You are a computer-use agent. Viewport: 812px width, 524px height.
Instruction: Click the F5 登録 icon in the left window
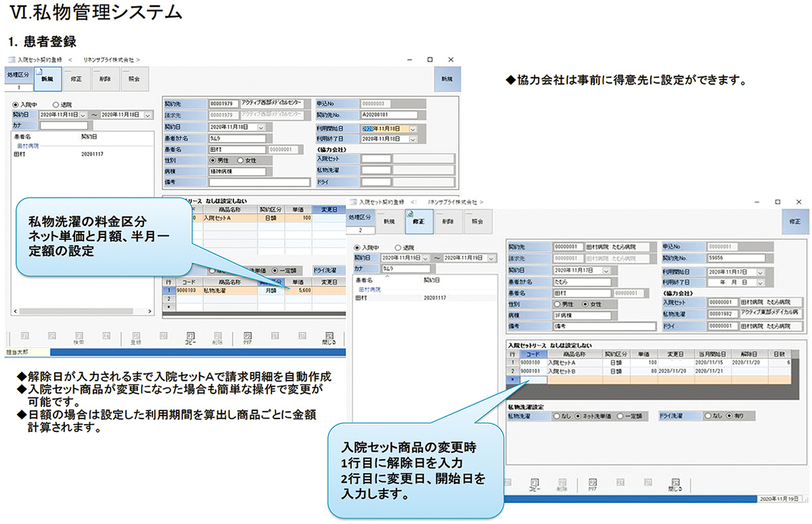[x=135, y=337]
